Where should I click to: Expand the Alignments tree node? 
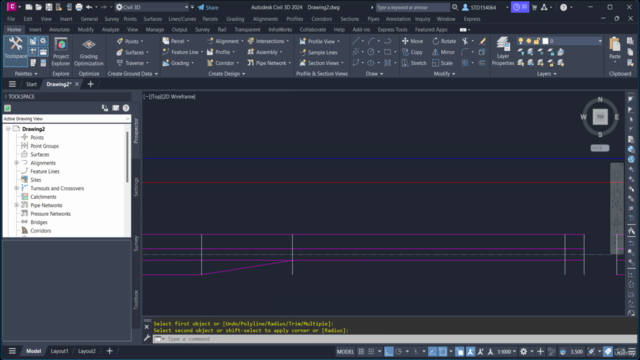point(16,163)
